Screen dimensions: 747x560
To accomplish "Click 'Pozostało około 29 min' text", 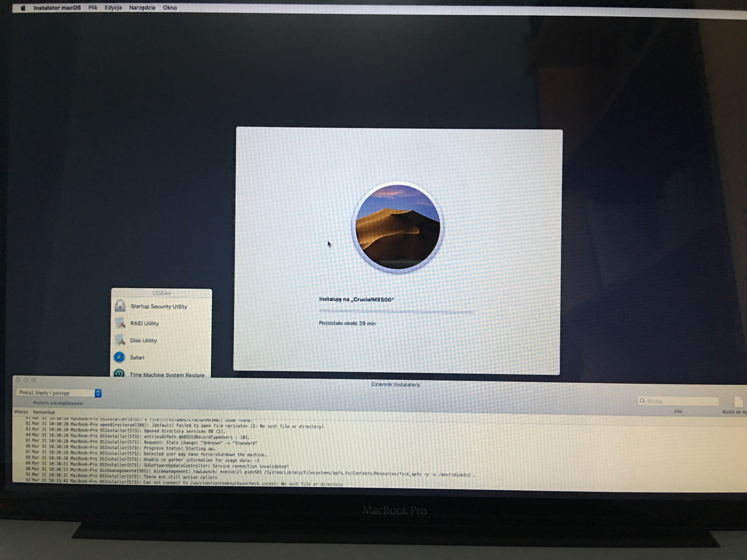I will 347,323.
